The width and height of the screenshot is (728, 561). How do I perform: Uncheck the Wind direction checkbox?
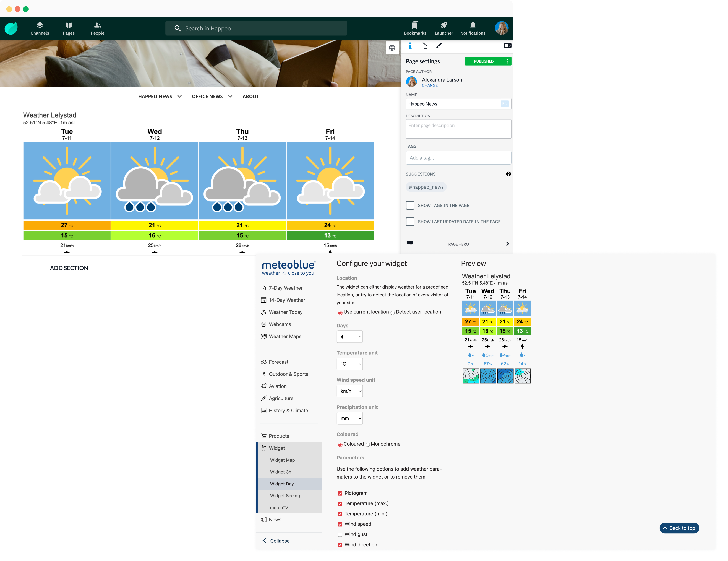click(340, 545)
